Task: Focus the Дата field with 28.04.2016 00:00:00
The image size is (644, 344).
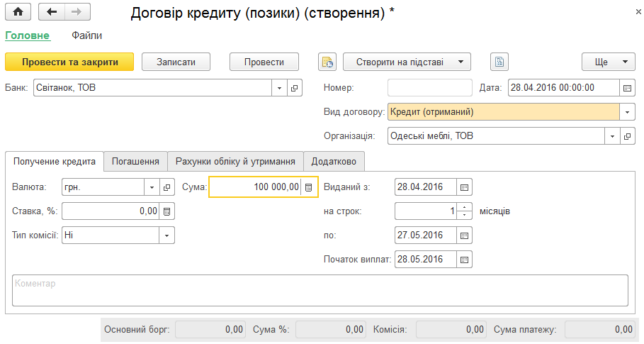Action: 563,88
